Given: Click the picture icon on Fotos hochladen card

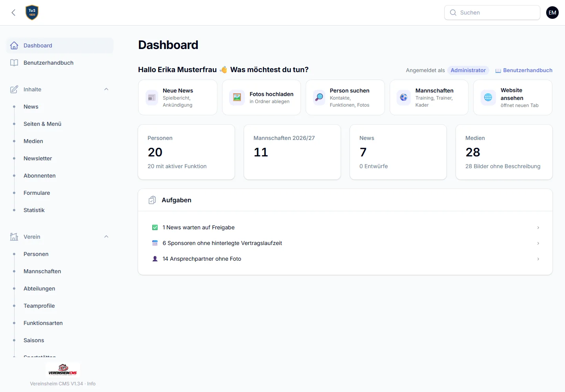Looking at the screenshot, I should (237, 97).
